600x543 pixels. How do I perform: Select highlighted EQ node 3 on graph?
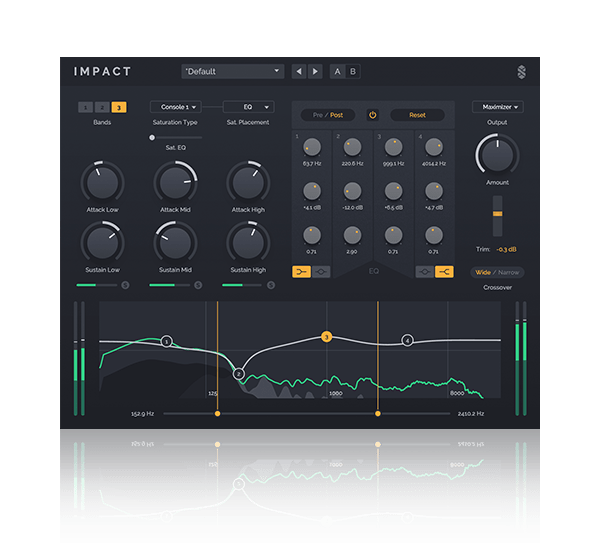pos(326,337)
